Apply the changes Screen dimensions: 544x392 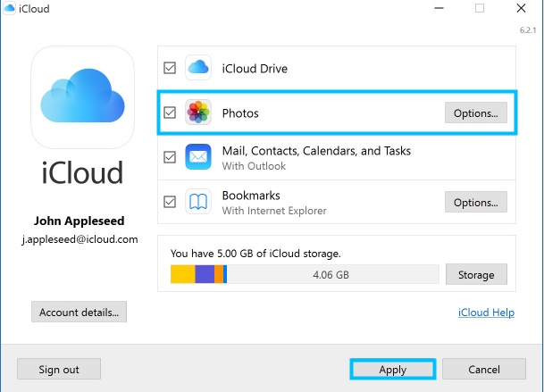(x=392, y=369)
